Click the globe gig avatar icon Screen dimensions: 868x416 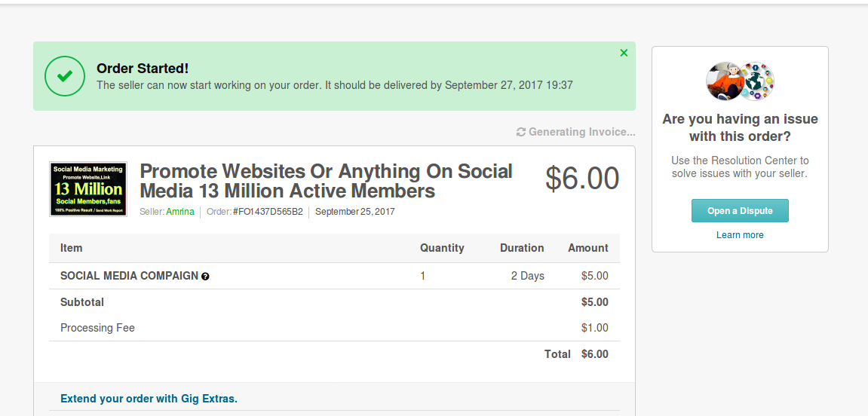[x=756, y=81]
